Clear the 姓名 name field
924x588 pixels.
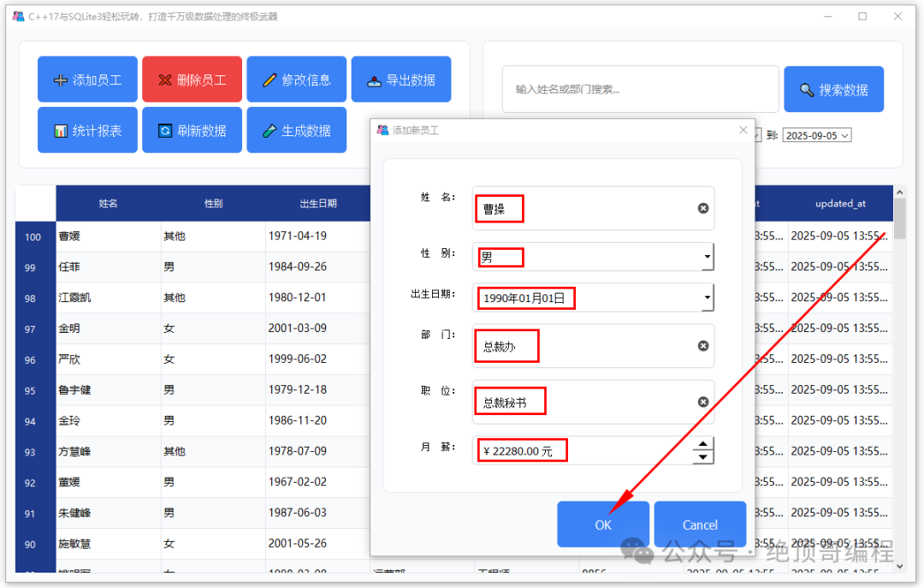tap(703, 208)
